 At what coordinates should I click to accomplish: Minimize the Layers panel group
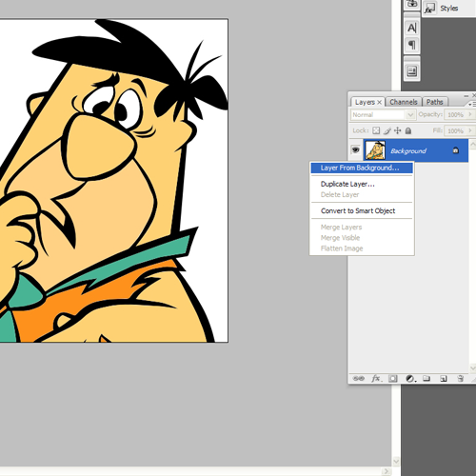pos(466,95)
